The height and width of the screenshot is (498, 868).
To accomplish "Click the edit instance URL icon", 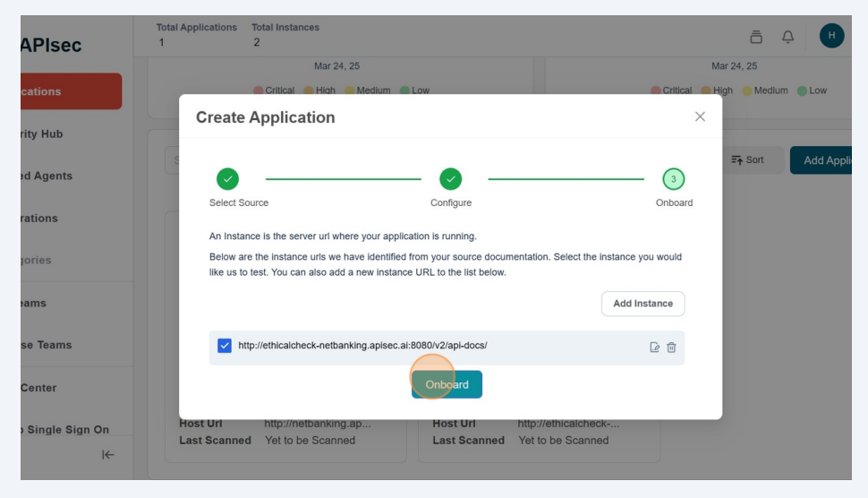I will [654, 348].
